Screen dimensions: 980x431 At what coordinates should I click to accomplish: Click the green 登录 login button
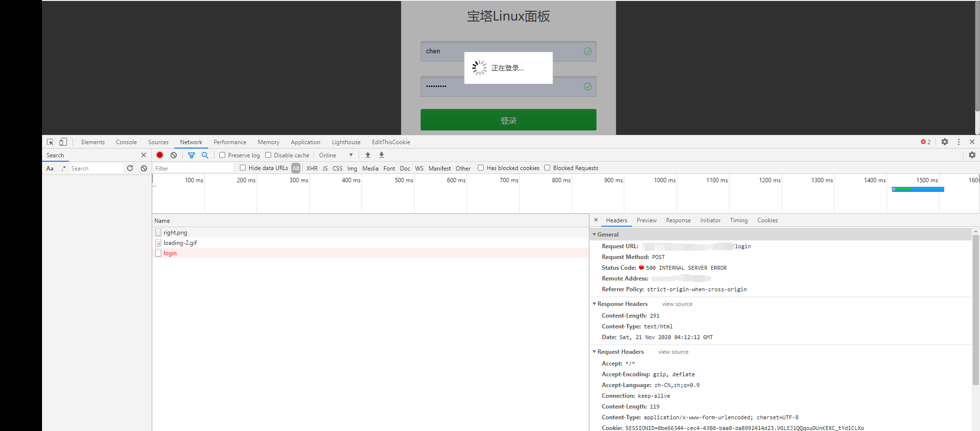[x=509, y=120]
